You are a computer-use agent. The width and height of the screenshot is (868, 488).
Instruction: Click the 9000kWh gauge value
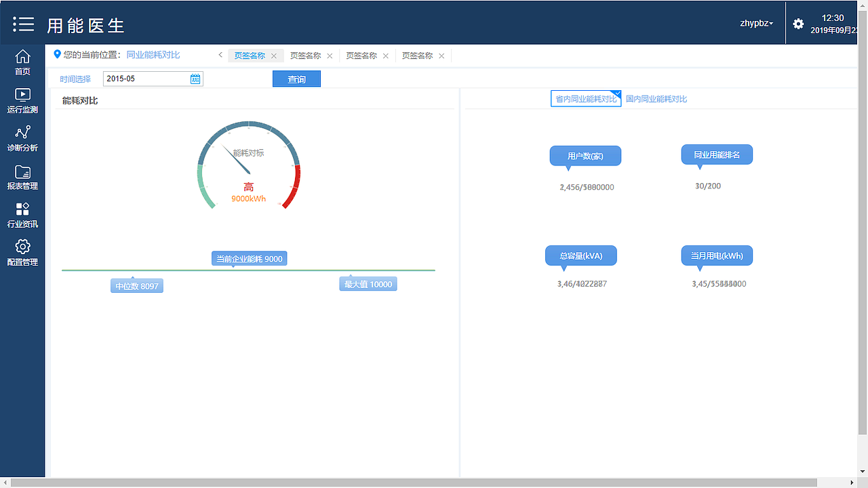[249, 199]
